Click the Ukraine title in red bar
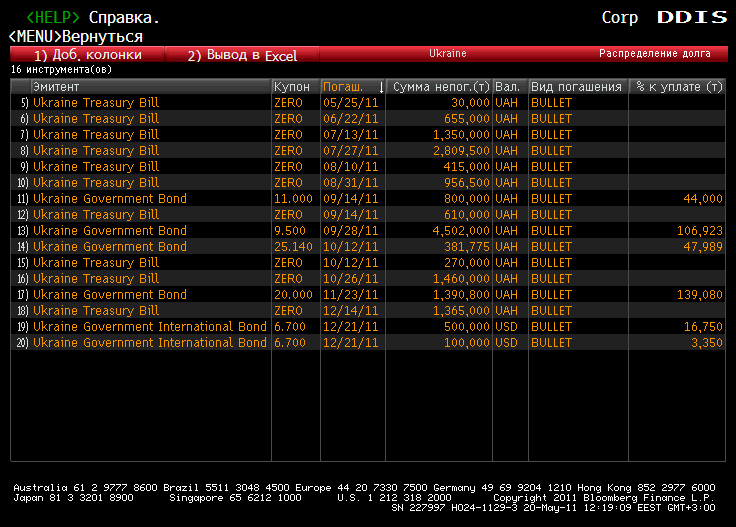Viewport: 736px width, 527px height. click(447, 53)
